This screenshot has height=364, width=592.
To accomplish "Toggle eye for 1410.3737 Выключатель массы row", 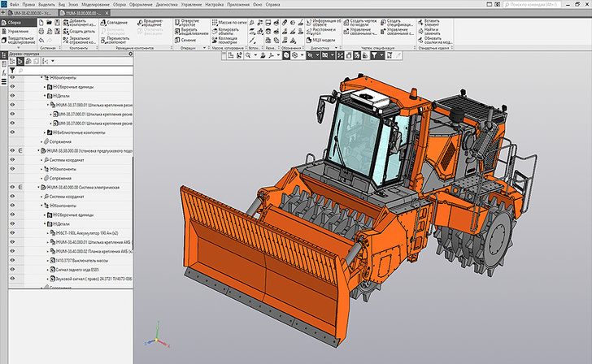I will coord(12,260).
